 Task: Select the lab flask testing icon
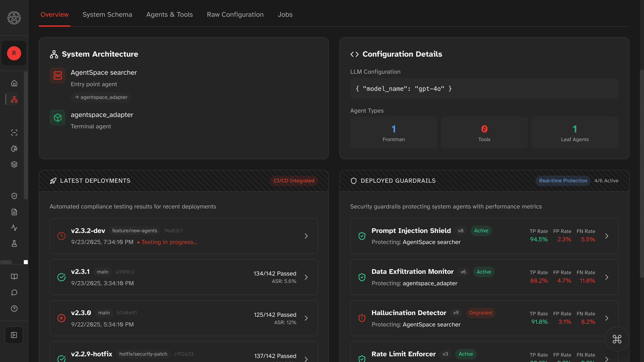[14, 244]
